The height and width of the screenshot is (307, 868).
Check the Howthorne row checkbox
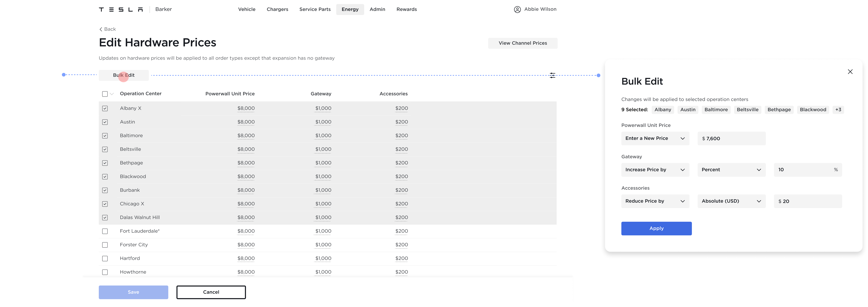[105, 272]
